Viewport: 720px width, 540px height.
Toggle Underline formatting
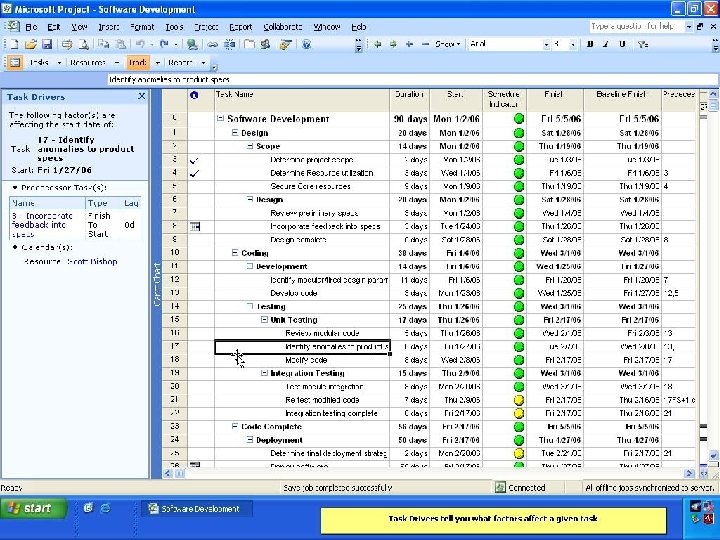click(x=622, y=44)
